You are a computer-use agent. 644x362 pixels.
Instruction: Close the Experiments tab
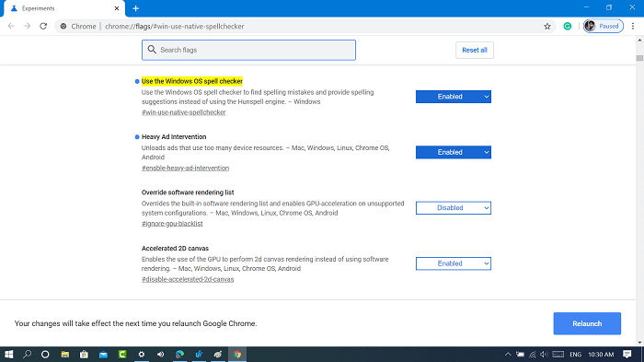(x=117, y=8)
